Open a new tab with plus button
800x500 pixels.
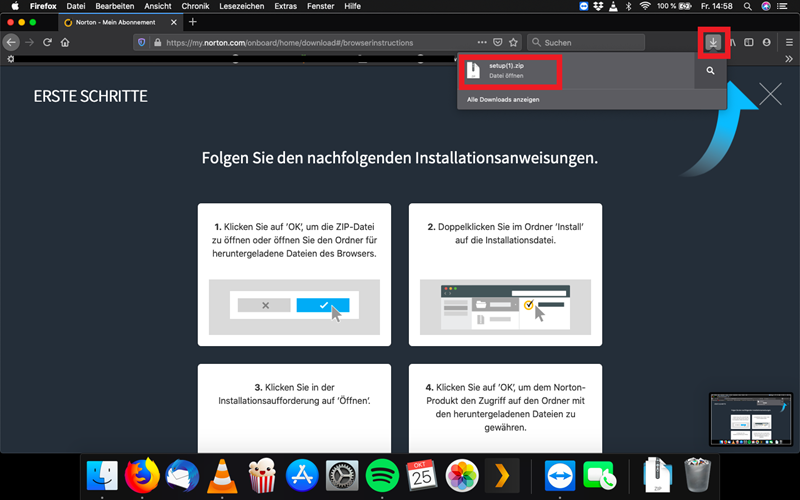pos(192,22)
